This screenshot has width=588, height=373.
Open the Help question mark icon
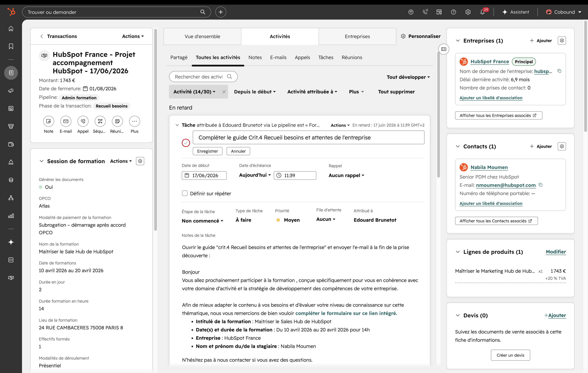[453, 12]
